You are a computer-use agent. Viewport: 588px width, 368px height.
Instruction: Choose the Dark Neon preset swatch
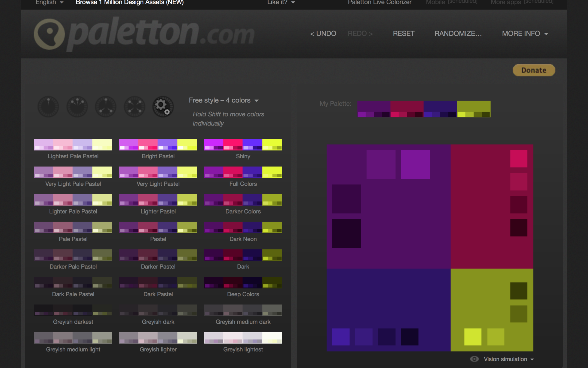[243, 227]
